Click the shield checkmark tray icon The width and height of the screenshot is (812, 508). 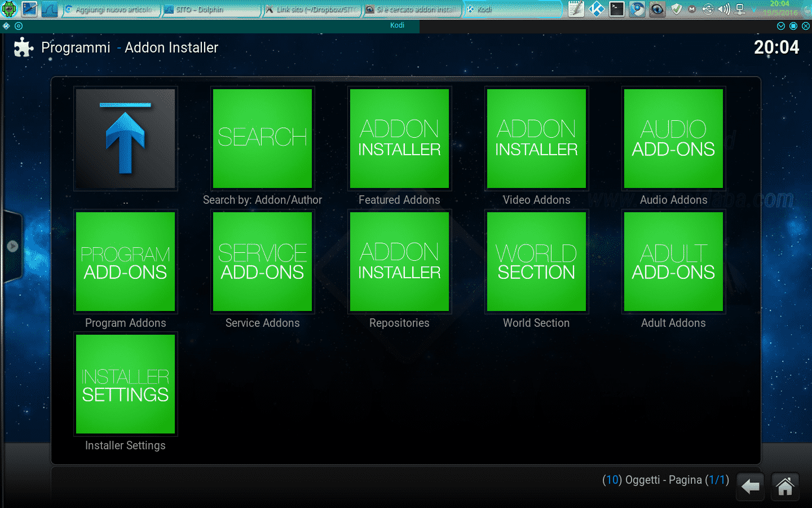[677, 9]
